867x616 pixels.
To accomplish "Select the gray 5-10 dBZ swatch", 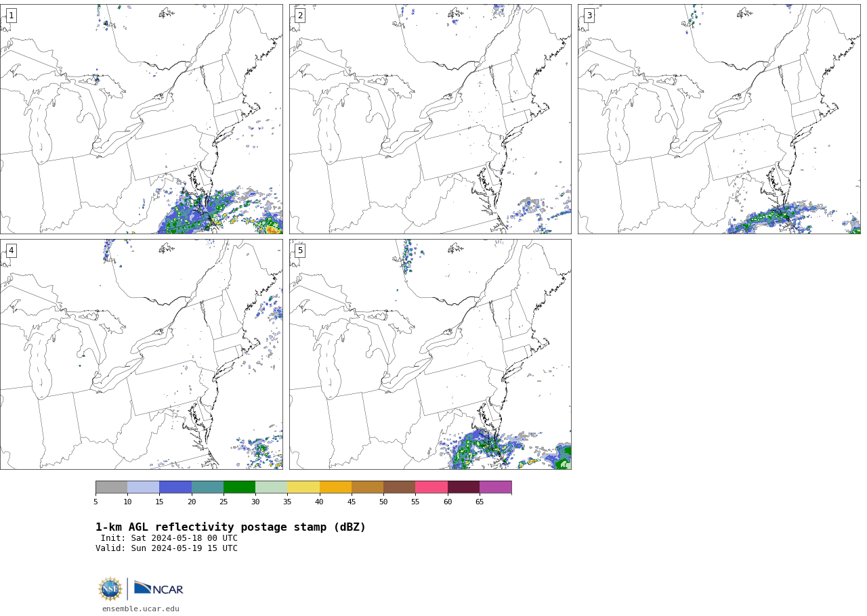I will coord(111,487).
